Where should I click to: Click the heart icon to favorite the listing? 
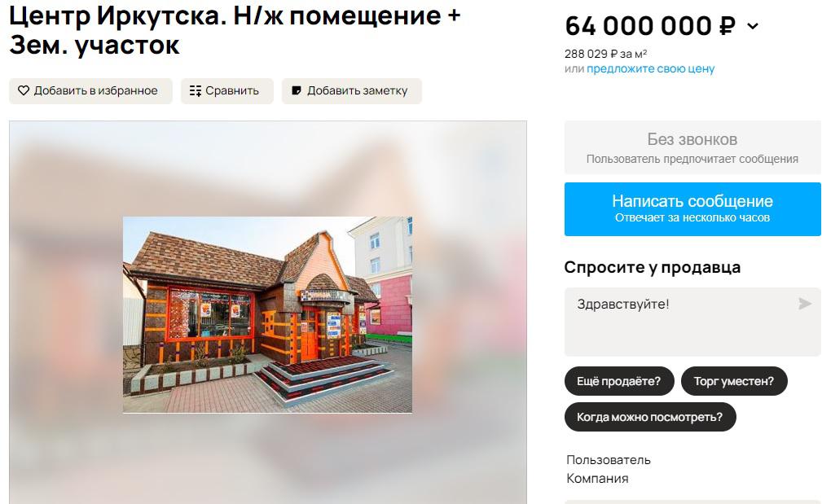click(24, 90)
